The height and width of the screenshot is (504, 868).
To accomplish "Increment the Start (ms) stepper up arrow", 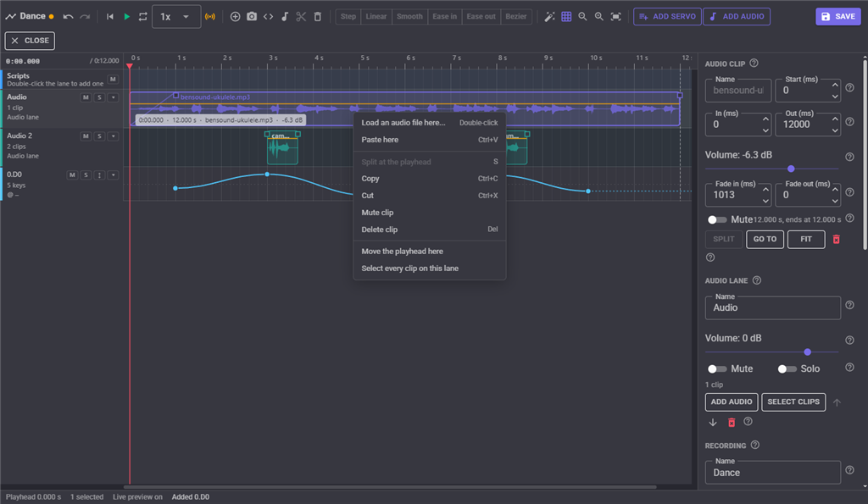I will 835,86.
